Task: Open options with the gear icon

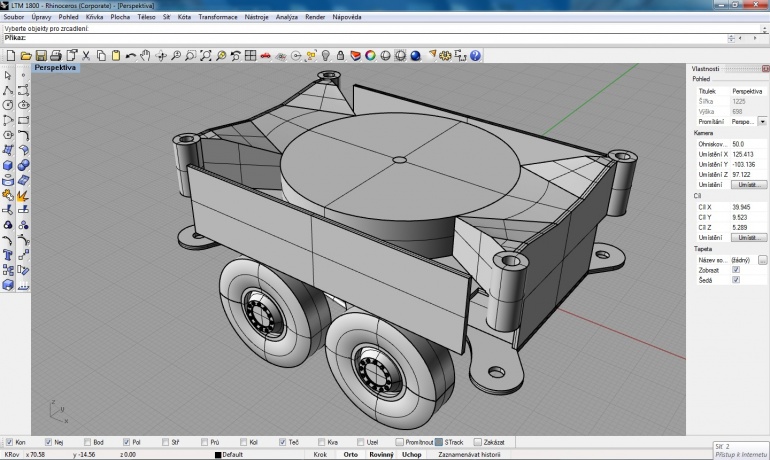Action: click(445, 55)
